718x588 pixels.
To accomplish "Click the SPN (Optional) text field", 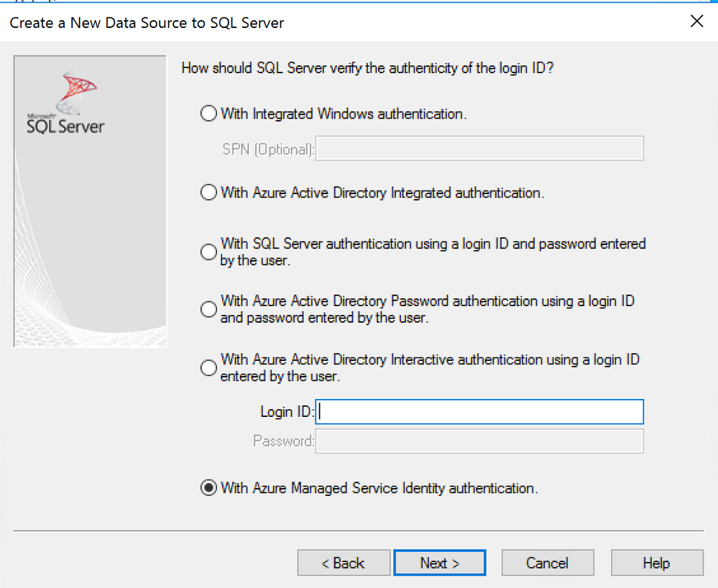I will pyautogui.click(x=479, y=148).
